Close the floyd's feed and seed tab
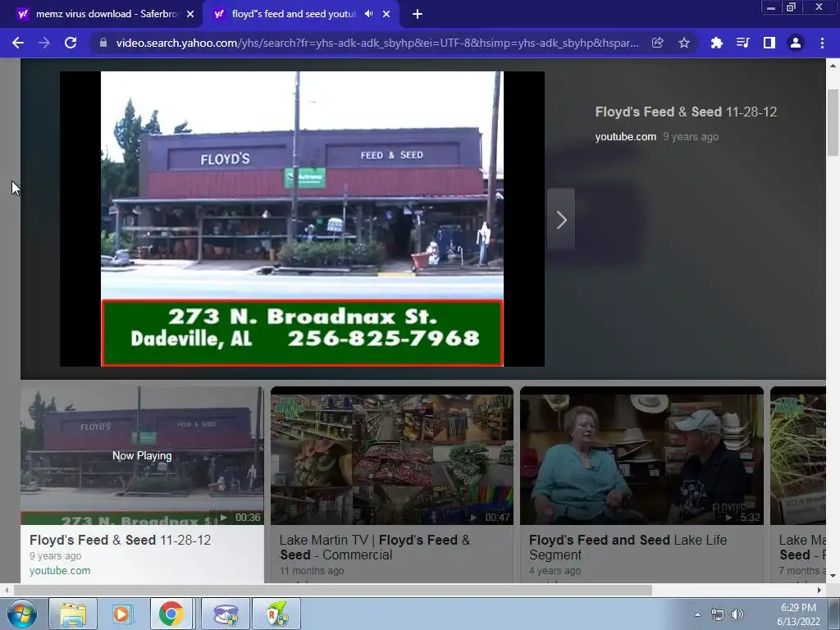 coord(386,15)
